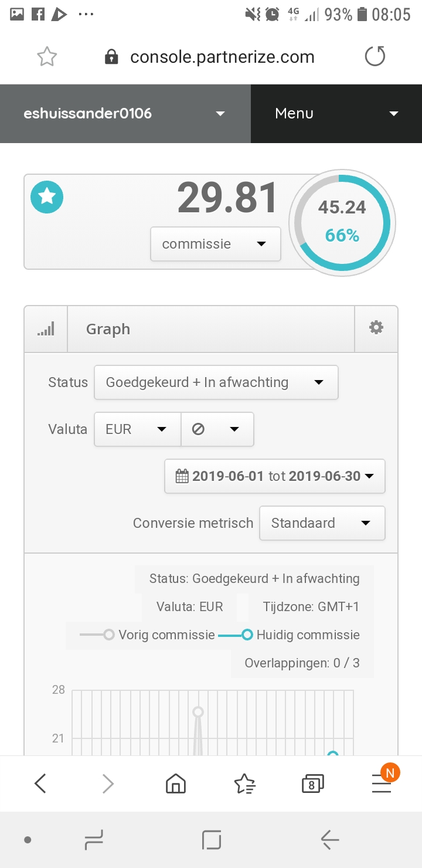Click the signal bars graph icon

(x=46, y=329)
